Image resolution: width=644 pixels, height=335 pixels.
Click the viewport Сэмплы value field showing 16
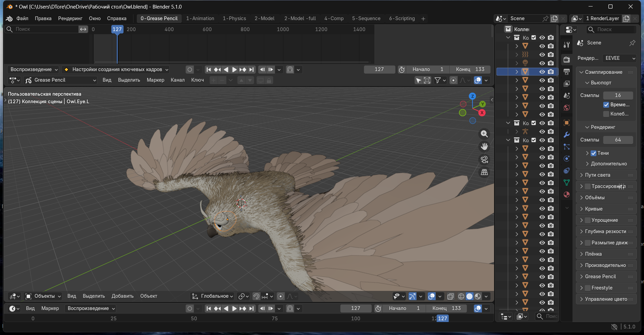[x=618, y=95]
